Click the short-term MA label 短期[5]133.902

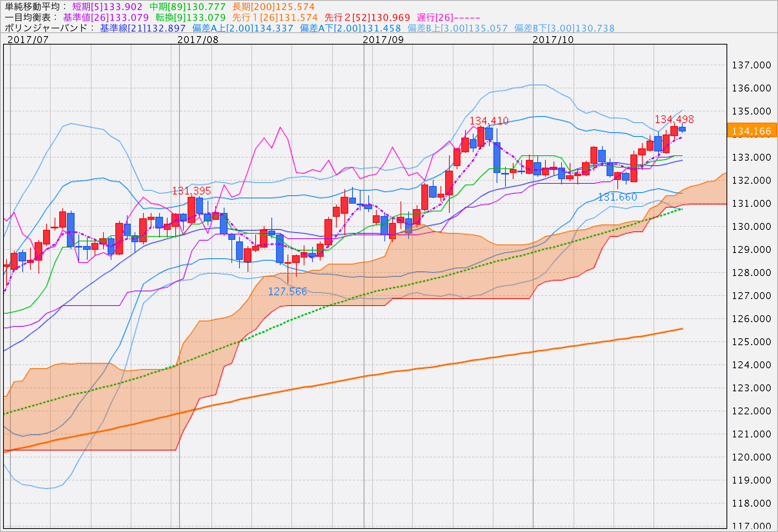click(107, 7)
